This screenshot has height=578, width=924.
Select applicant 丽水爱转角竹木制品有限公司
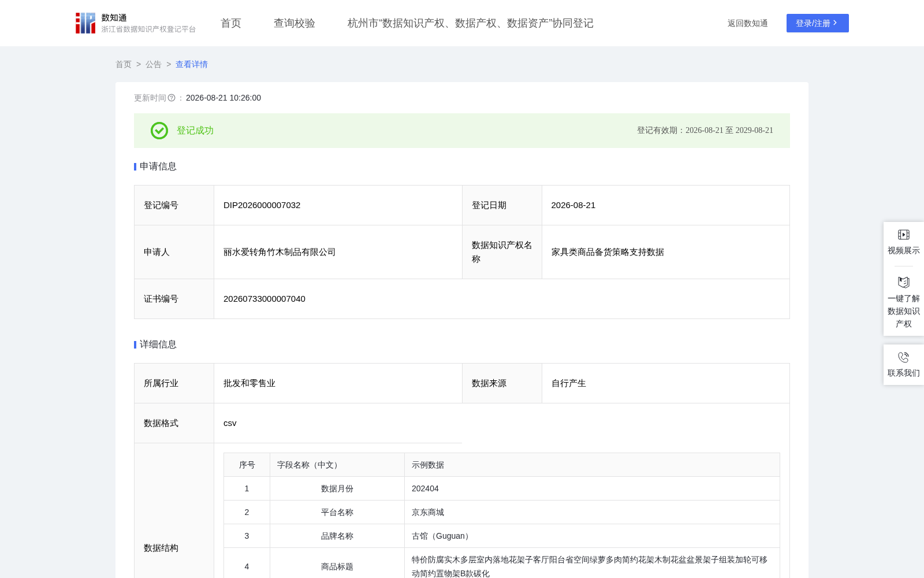coord(280,252)
